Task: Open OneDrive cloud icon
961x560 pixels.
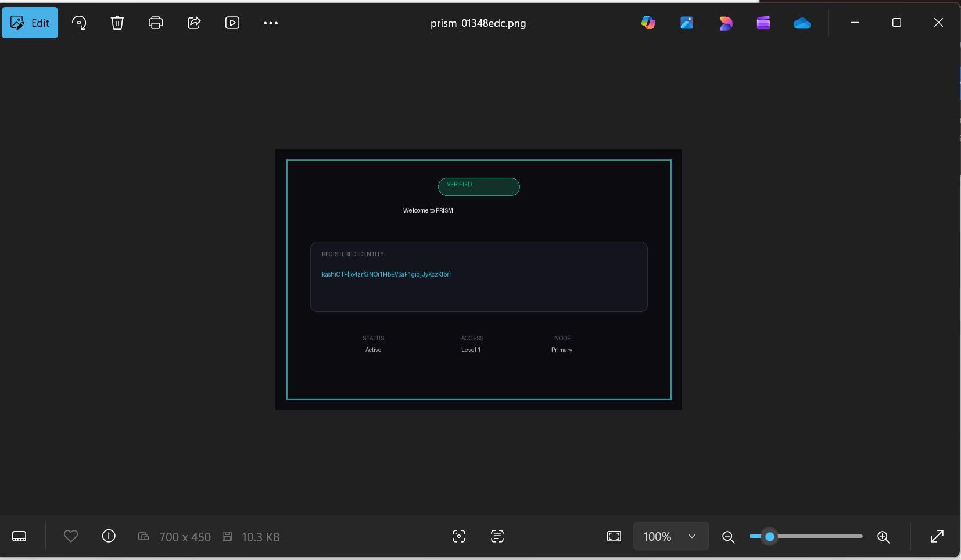Action: coord(802,23)
